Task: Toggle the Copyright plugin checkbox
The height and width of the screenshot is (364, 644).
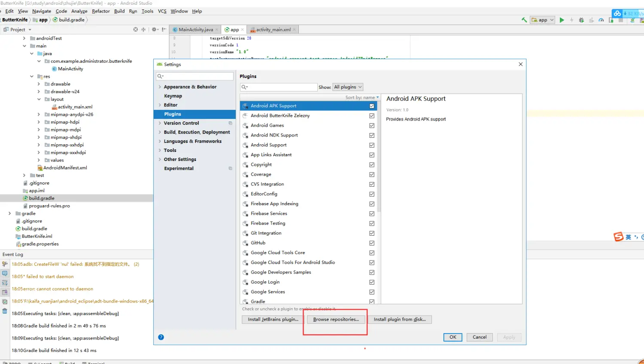Action: 372,165
